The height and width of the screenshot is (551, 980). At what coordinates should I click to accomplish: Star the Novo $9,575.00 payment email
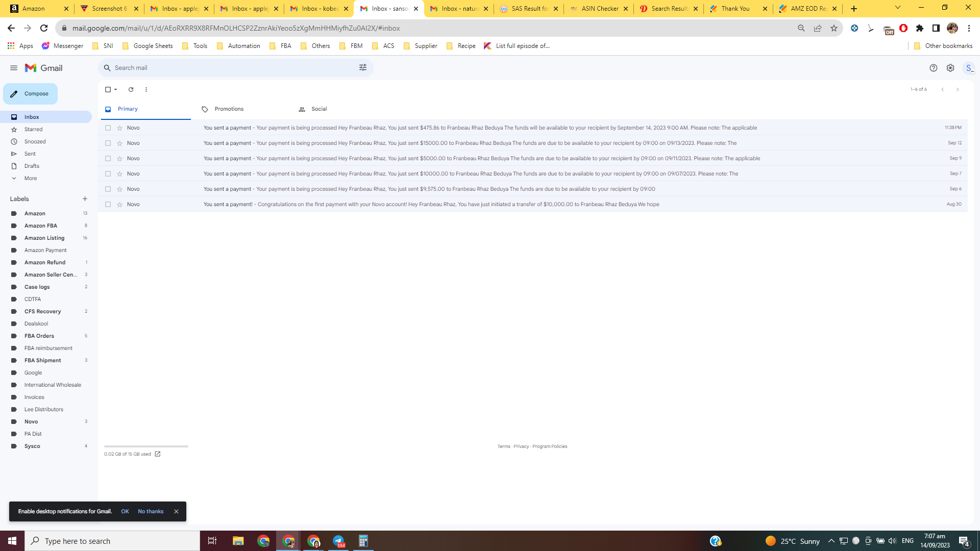coord(119,189)
